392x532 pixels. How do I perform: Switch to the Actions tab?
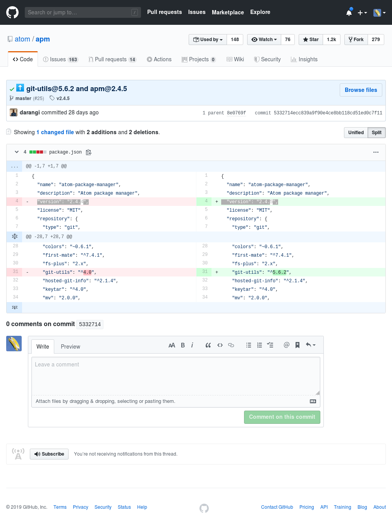[159, 59]
